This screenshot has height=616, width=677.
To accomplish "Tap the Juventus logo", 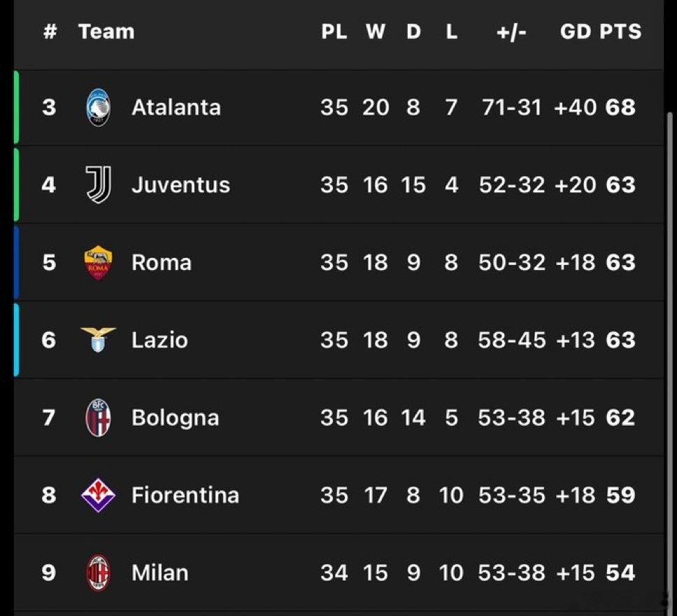I will click(99, 185).
